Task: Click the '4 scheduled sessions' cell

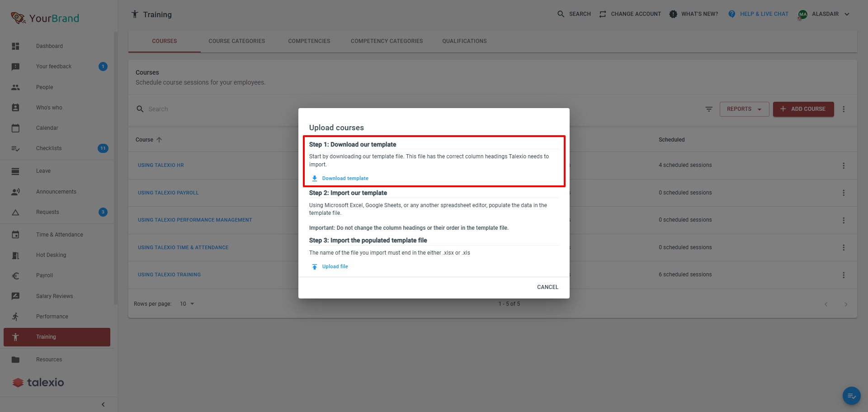Action: pos(685,165)
